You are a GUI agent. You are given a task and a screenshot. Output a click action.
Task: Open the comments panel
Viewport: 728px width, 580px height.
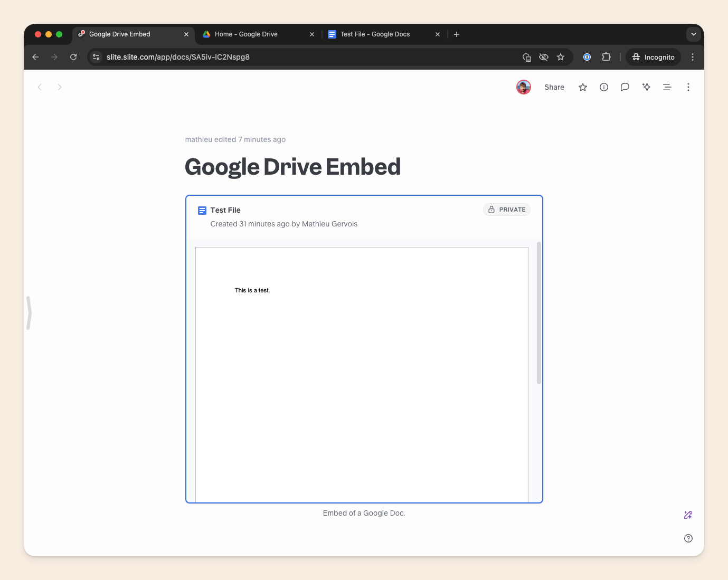point(625,87)
